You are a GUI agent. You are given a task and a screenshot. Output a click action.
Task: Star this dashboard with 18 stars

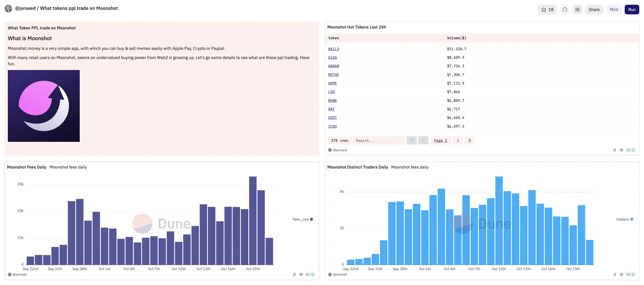(x=547, y=9)
